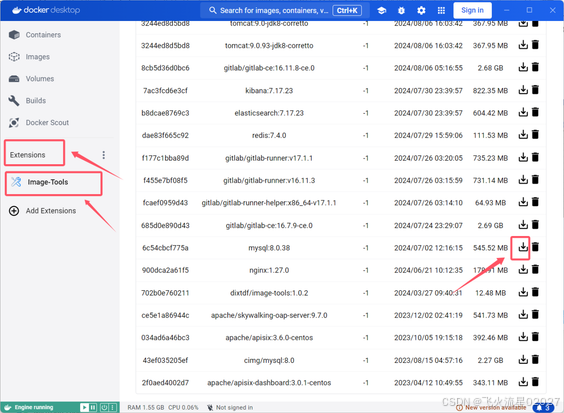Delete the nginx:1.27.0 image
This screenshot has height=413, width=564.
coord(536,269)
